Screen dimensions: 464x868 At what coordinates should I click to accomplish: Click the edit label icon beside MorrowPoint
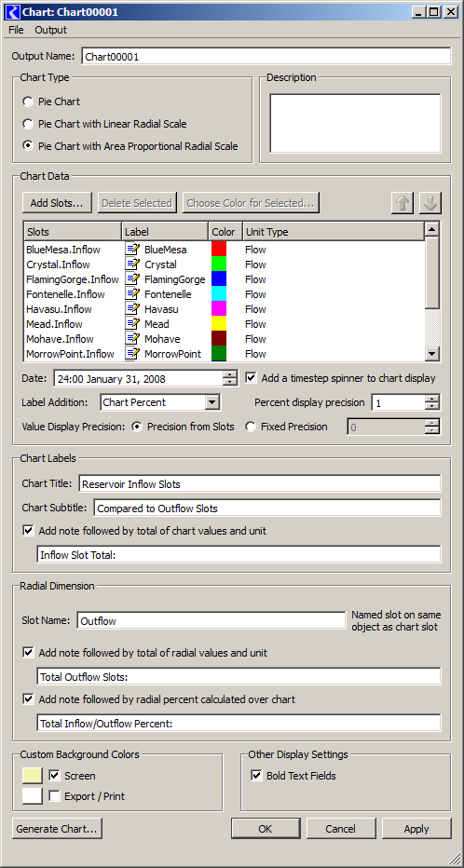132,354
